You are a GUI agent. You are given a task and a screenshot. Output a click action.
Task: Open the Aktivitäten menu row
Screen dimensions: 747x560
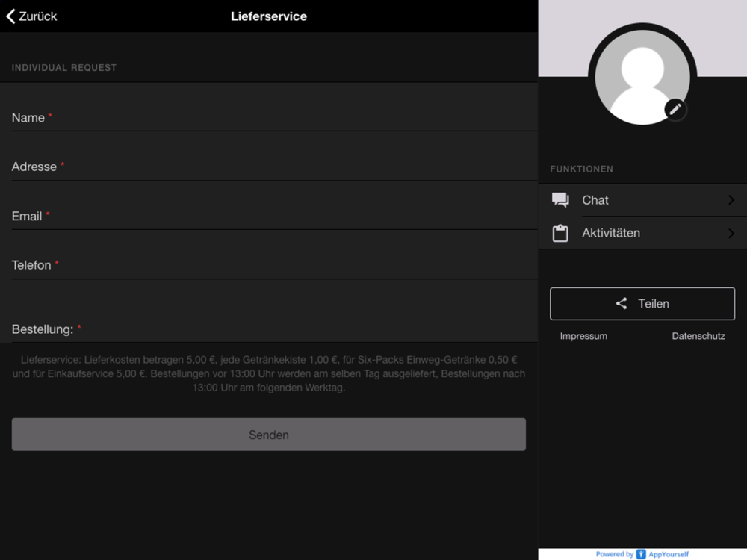click(x=642, y=233)
